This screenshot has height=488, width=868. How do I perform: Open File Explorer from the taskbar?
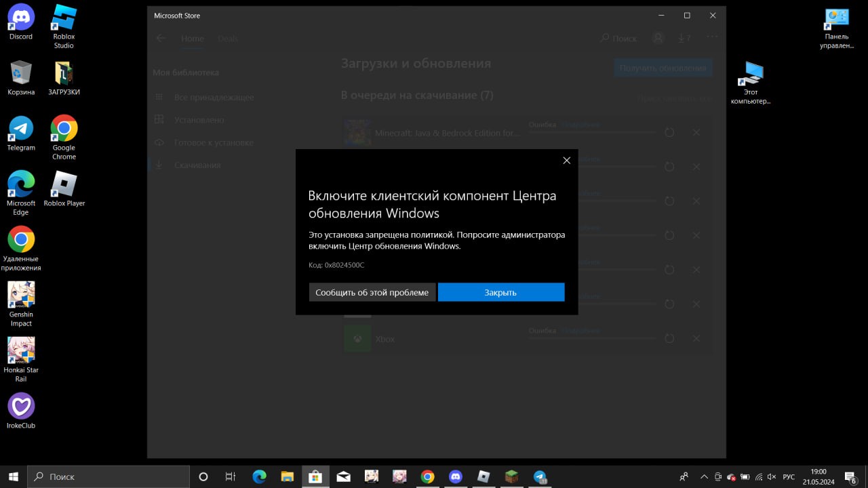coord(287,476)
